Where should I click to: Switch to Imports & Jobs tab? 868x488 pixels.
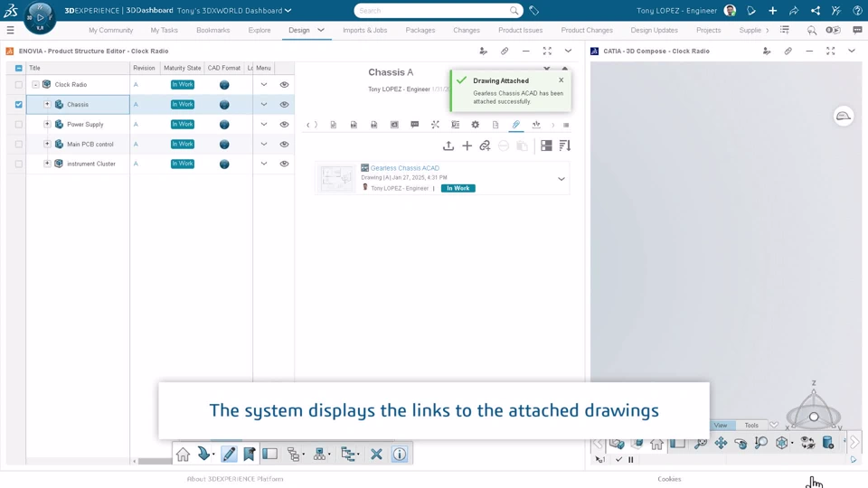[364, 30]
